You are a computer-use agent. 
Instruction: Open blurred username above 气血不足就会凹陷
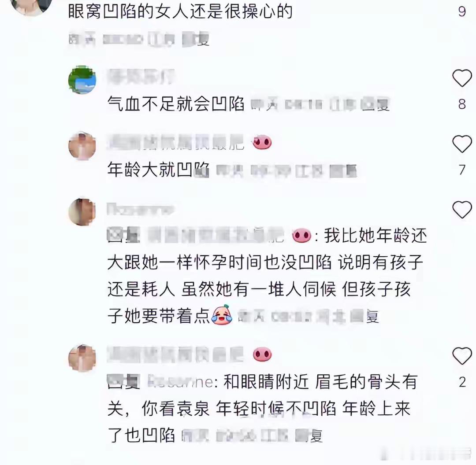click(141, 76)
